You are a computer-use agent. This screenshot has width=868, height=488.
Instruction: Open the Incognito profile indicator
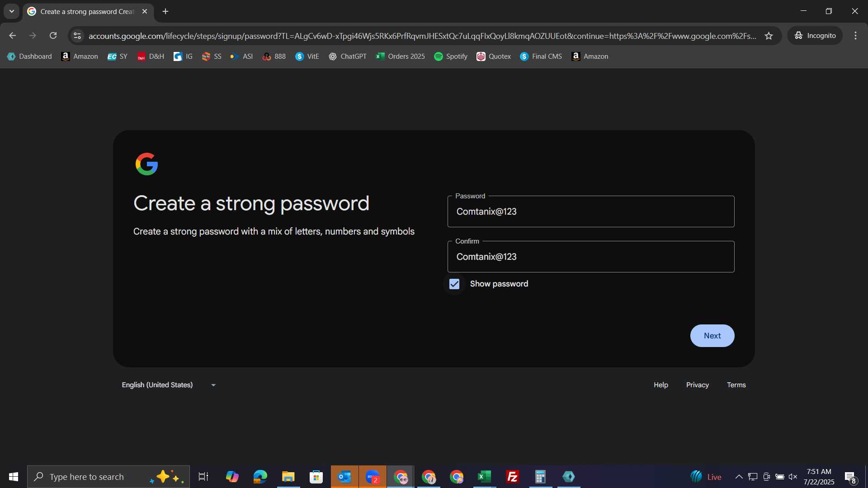coord(815,36)
